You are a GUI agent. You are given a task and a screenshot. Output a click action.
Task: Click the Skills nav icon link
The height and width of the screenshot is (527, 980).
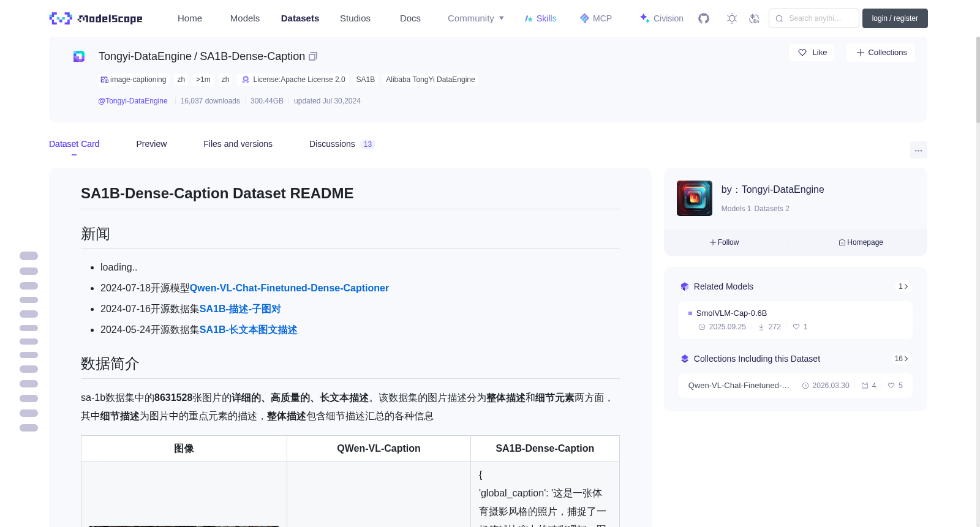[540, 18]
